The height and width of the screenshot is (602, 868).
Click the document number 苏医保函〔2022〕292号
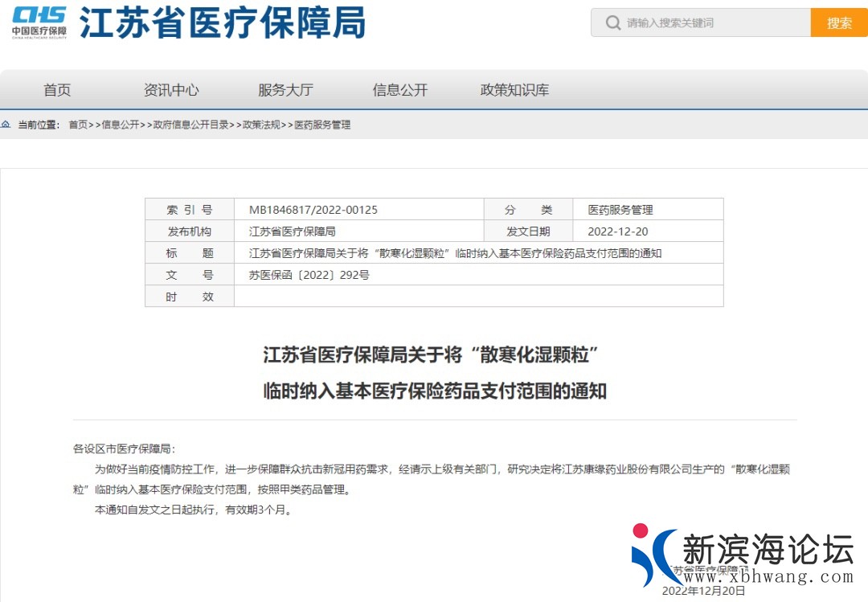[x=309, y=275]
